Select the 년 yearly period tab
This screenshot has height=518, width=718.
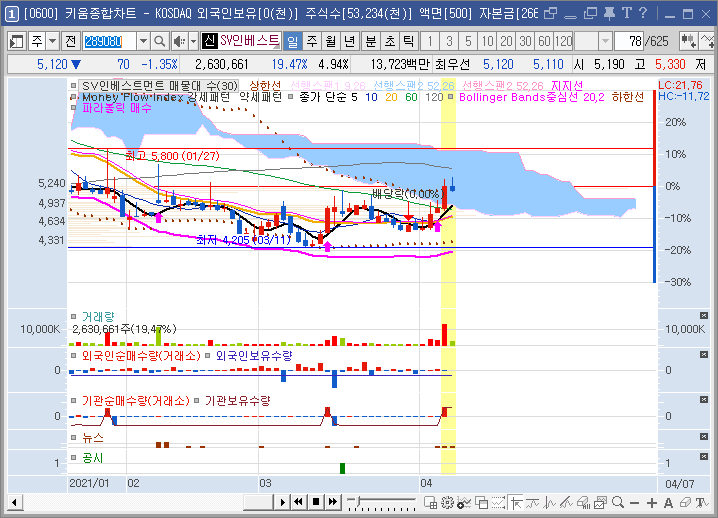pyautogui.click(x=349, y=42)
